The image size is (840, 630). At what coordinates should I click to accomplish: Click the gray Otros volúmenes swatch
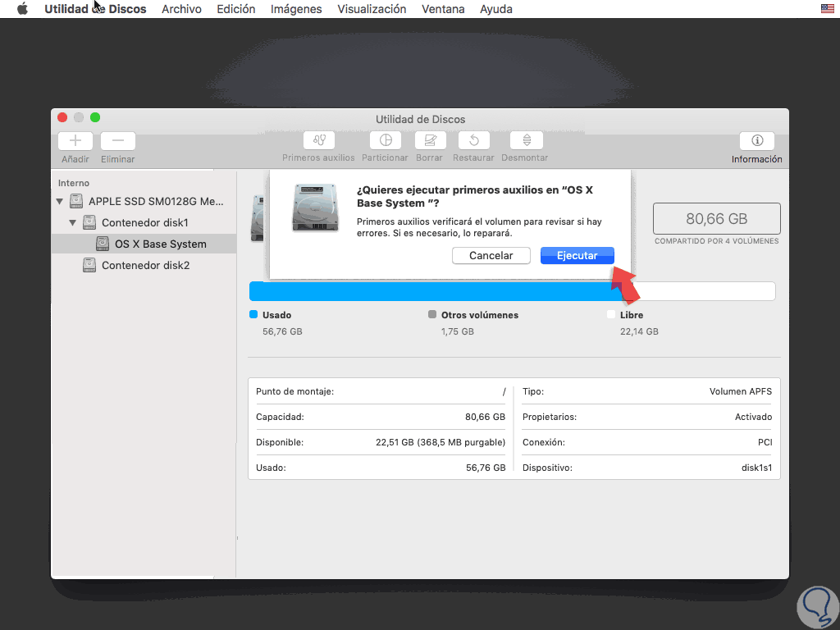click(432, 314)
